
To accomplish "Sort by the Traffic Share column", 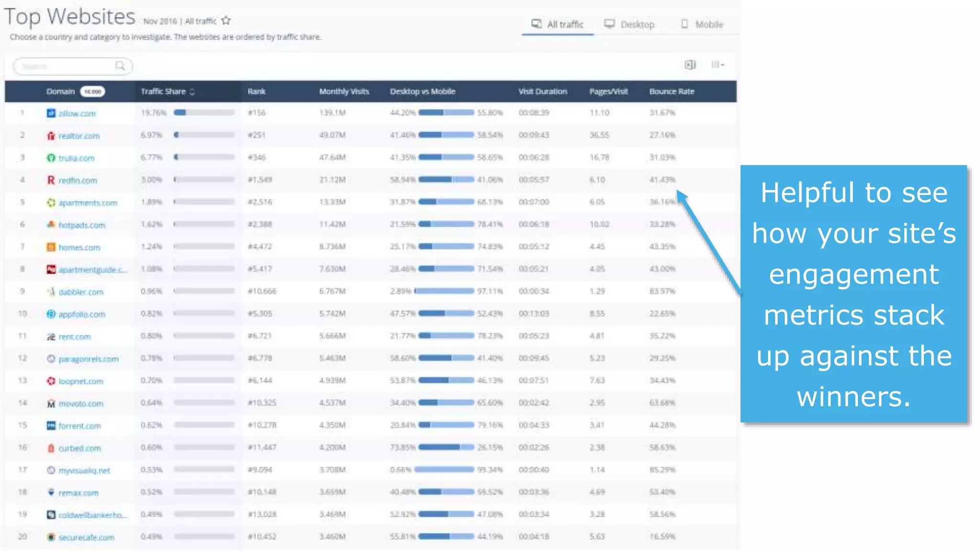I will click(168, 91).
